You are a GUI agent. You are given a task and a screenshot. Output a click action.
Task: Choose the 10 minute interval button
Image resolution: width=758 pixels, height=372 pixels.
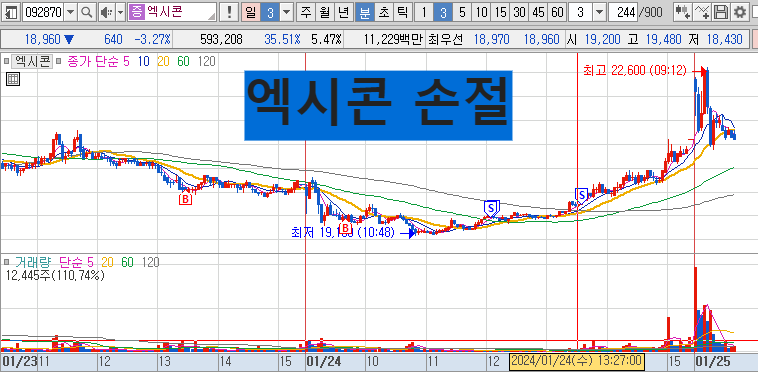point(481,12)
